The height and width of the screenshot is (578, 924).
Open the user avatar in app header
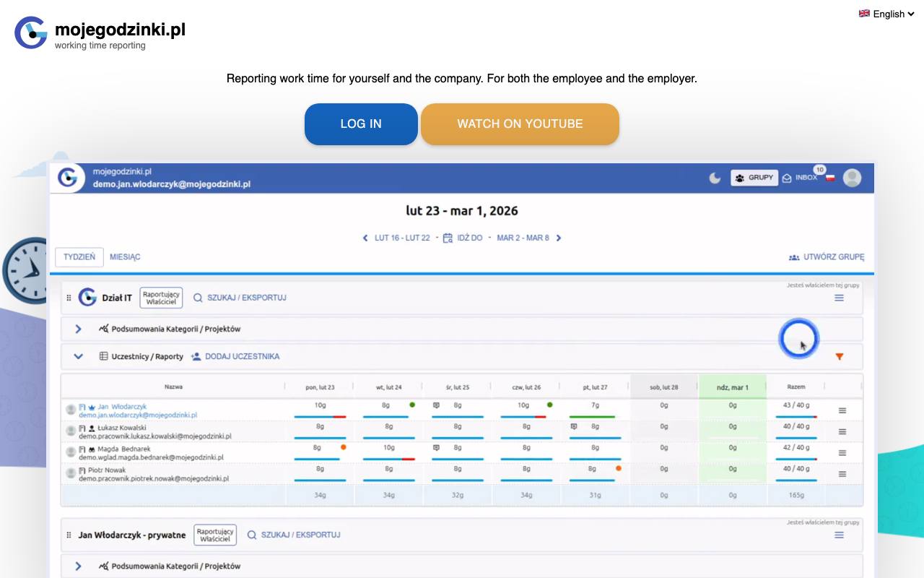853,178
